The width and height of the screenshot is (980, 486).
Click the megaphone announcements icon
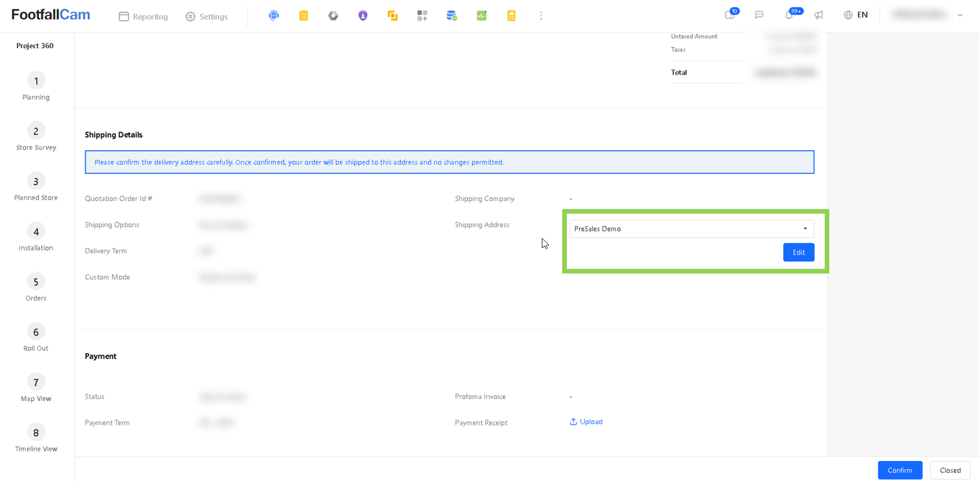tap(818, 15)
